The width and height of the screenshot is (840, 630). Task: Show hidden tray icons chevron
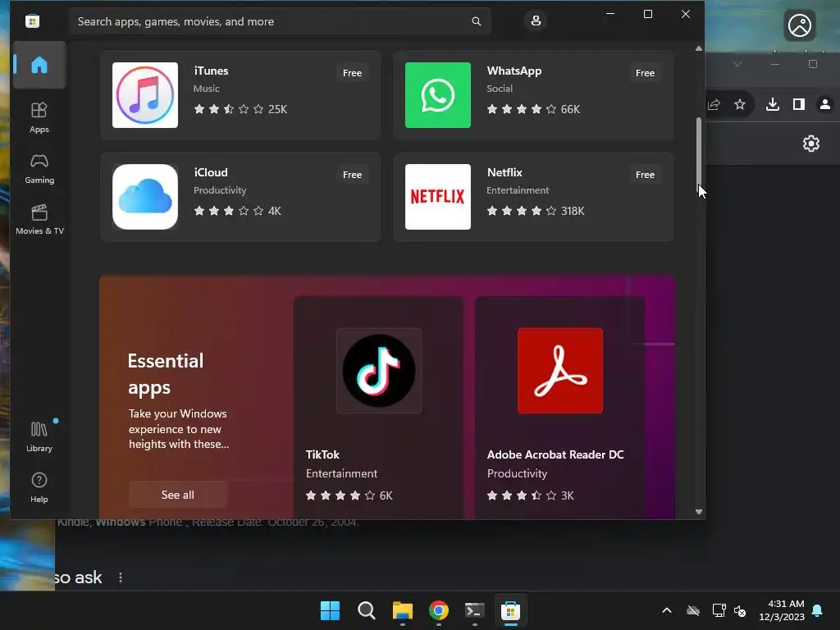point(667,610)
